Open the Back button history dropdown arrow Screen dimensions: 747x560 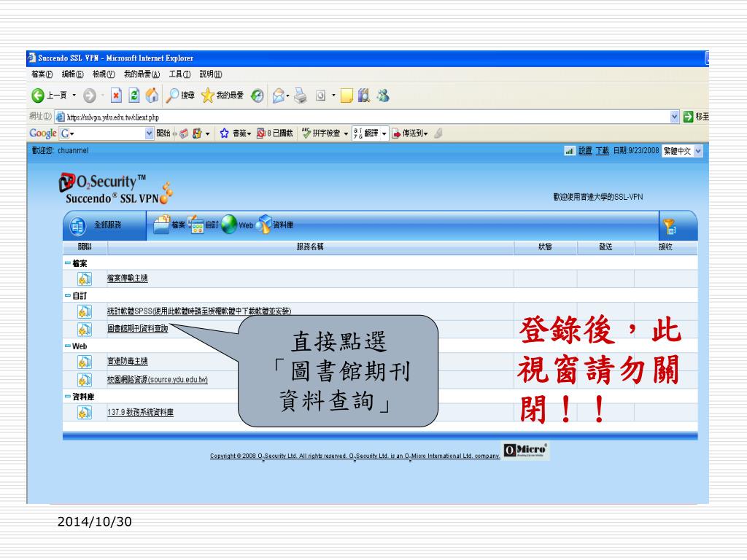tap(74, 96)
